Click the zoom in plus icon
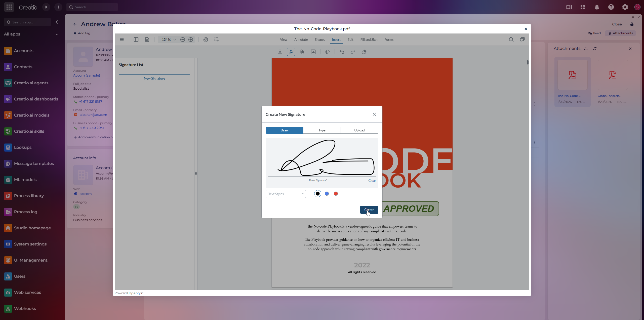Image resolution: width=644 pixels, height=320 pixels. coord(191,40)
